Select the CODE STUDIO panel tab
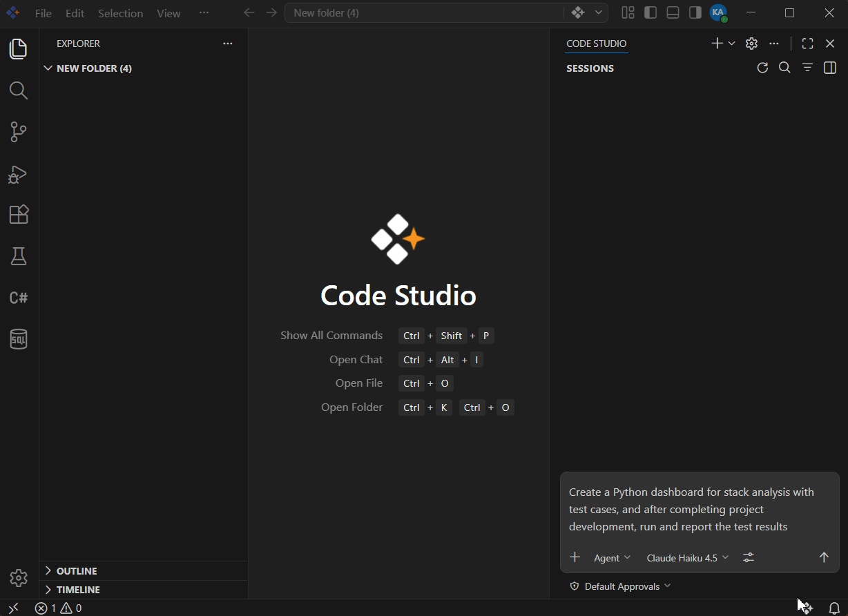The height and width of the screenshot is (616, 848). click(x=597, y=44)
